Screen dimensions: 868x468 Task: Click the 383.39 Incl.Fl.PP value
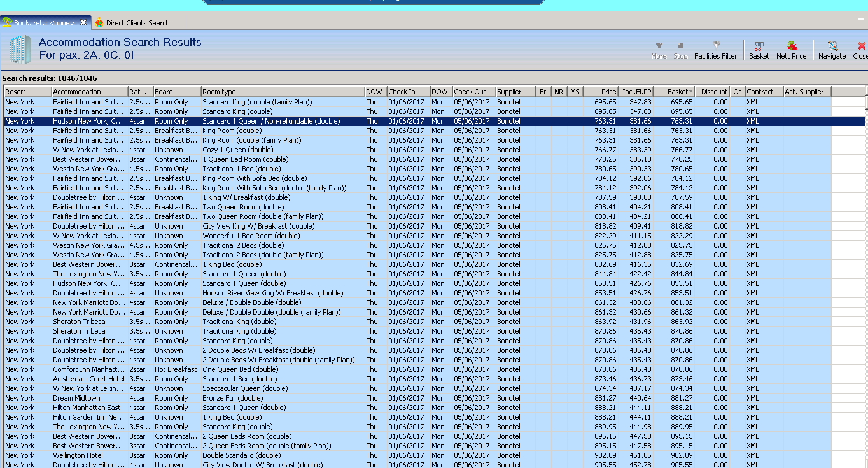tap(640, 150)
